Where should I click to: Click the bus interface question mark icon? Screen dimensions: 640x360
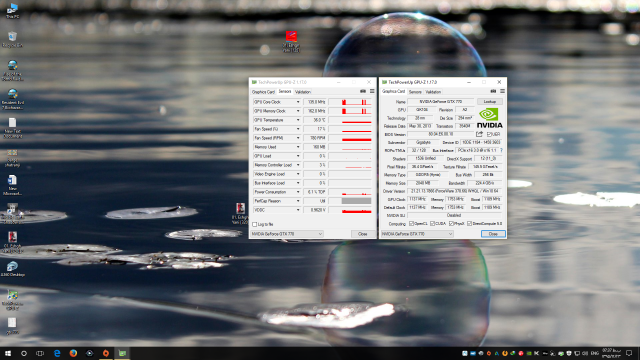[501, 150]
